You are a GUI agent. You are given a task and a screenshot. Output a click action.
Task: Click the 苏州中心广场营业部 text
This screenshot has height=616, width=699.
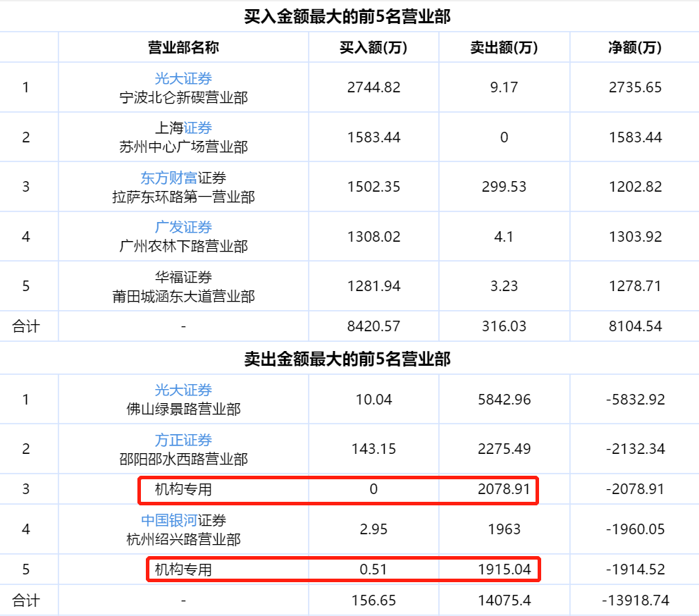click(x=183, y=147)
